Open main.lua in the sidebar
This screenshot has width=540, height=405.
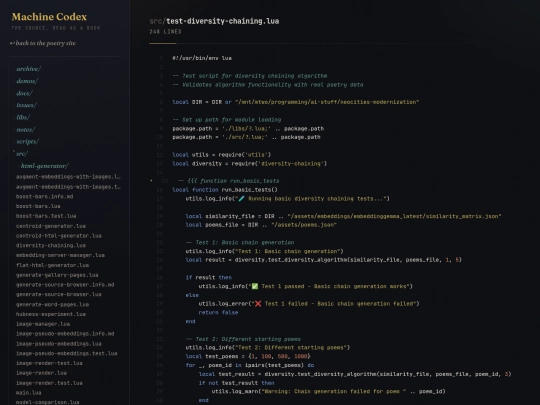click(x=29, y=393)
